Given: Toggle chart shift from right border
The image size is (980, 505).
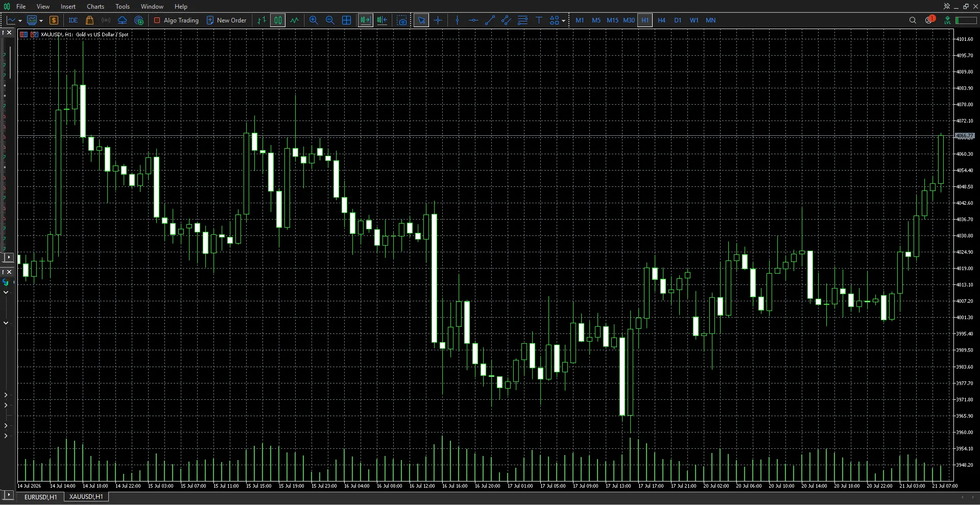Looking at the screenshot, I should tap(382, 20).
